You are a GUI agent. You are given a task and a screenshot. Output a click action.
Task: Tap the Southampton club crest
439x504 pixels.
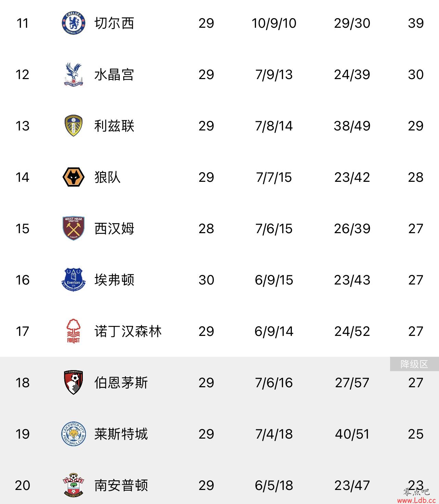pyautogui.click(x=73, y=485)
